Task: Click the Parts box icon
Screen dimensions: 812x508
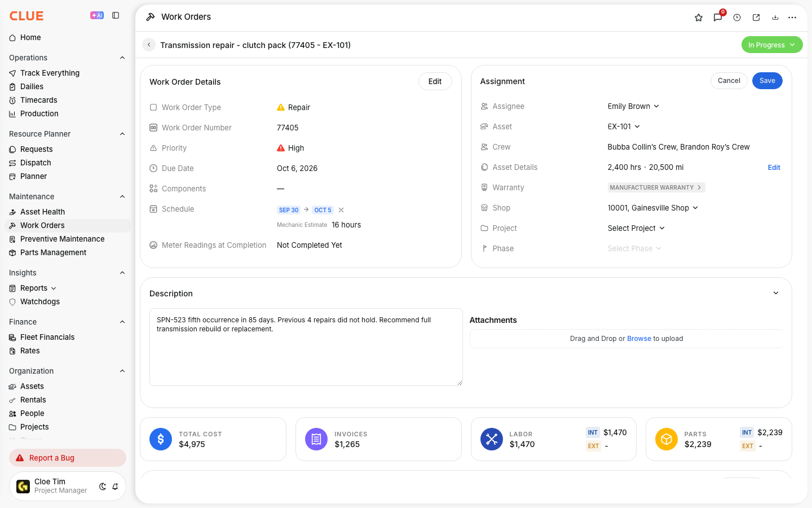Action: pyautogui.click(x=667, y=439)
